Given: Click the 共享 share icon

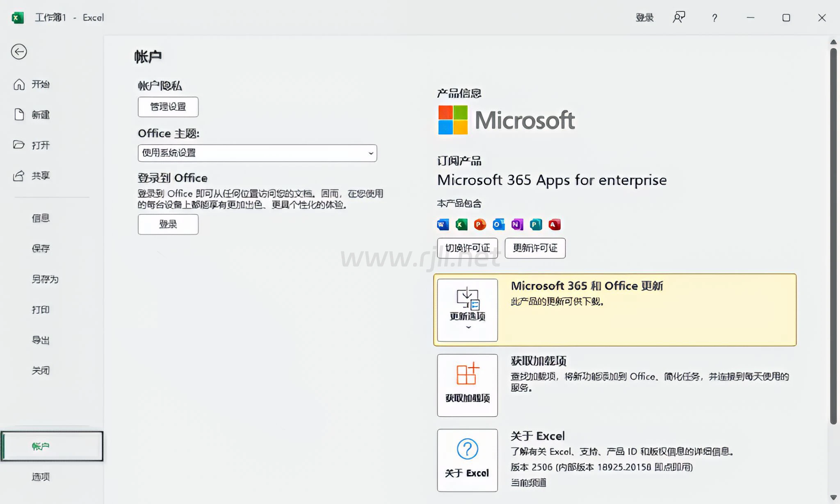Looking at the screenshot, I should pyautogui.click(x=19, y=176).
